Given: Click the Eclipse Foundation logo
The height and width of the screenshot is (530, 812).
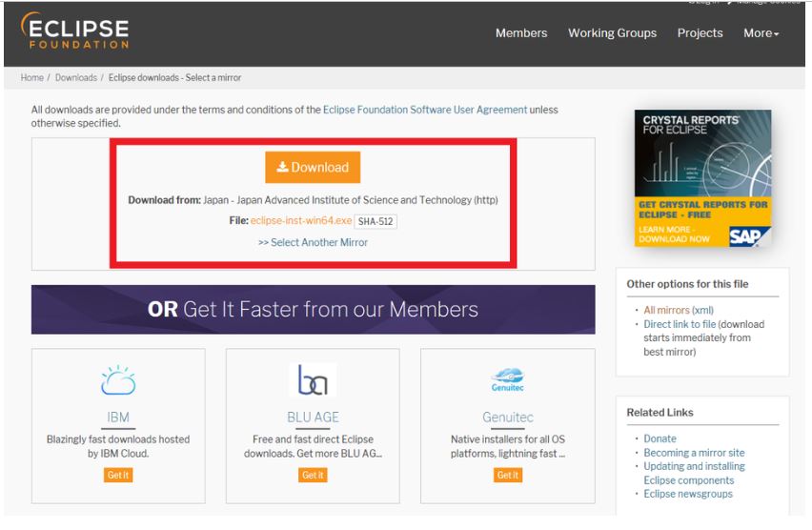Looking at the screenshot, I should [x=75, y=31].
